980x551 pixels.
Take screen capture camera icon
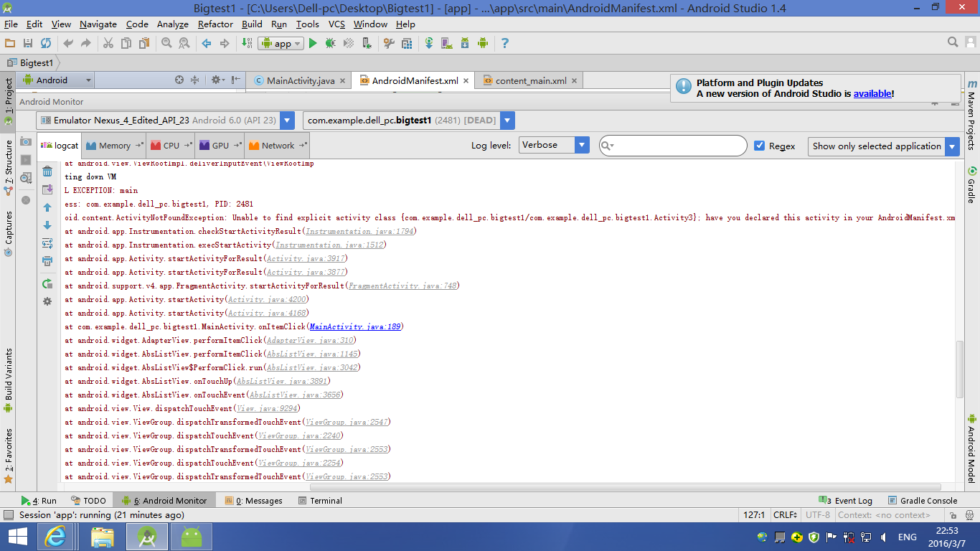[26, 141]
